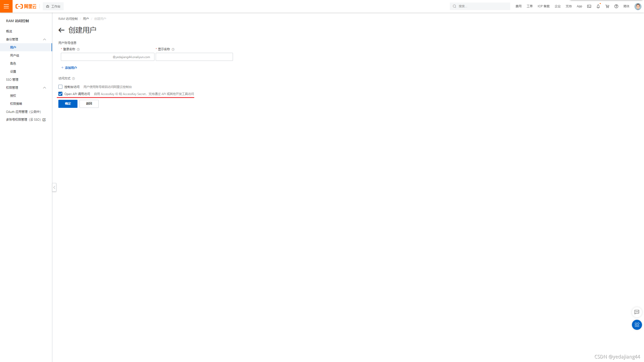Collapse the sidebar using the handle arrow
Viewport: 644px width, 362px height.
click(x=54, y=187)
